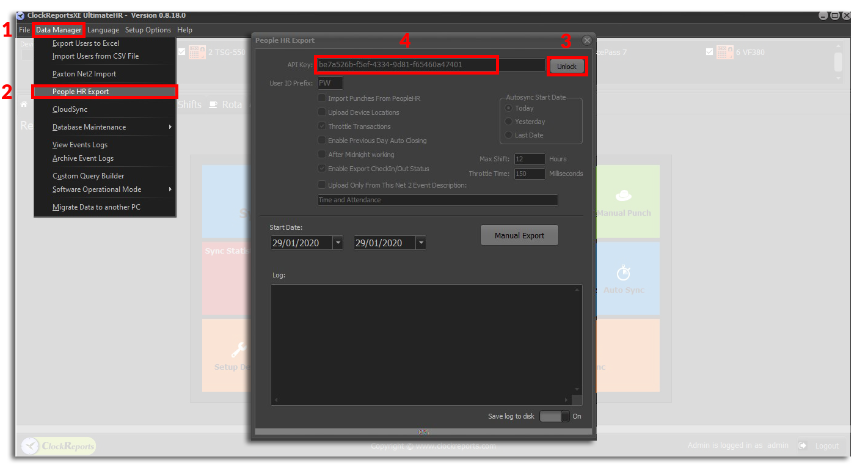Viewport: 868px width, 473px height.
Task: Open the end date calendar dropdown
Action: coord(421,243)
